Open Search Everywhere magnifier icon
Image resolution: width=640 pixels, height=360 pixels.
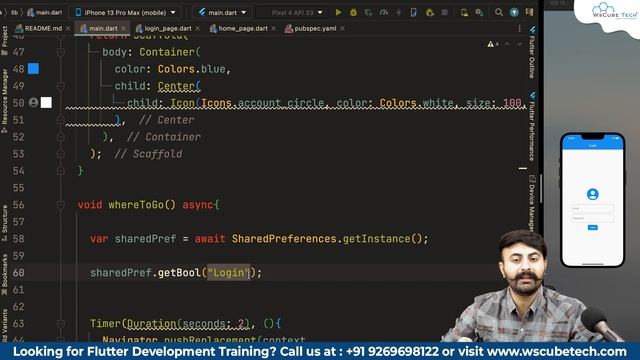498,13
